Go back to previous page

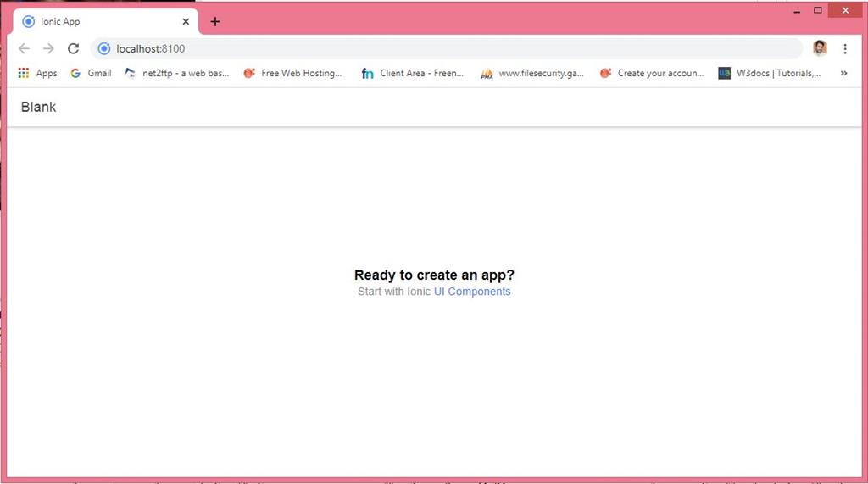(24, 48)
